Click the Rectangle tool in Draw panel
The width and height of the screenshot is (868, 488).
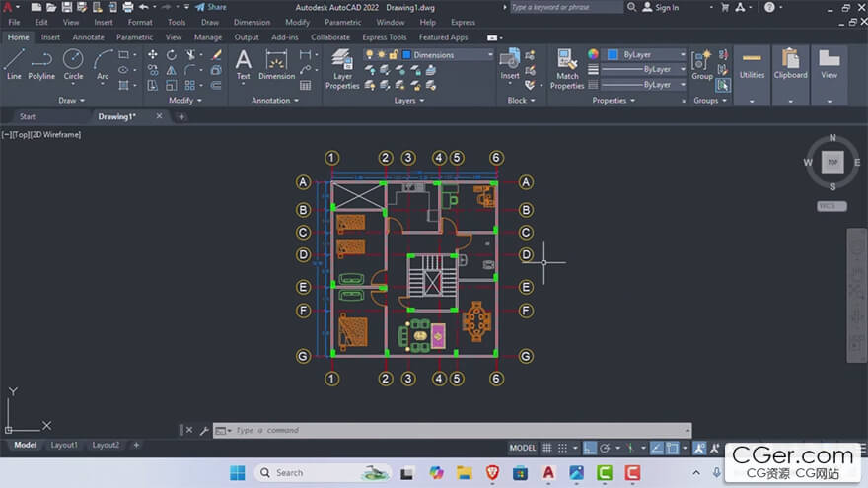123,55
